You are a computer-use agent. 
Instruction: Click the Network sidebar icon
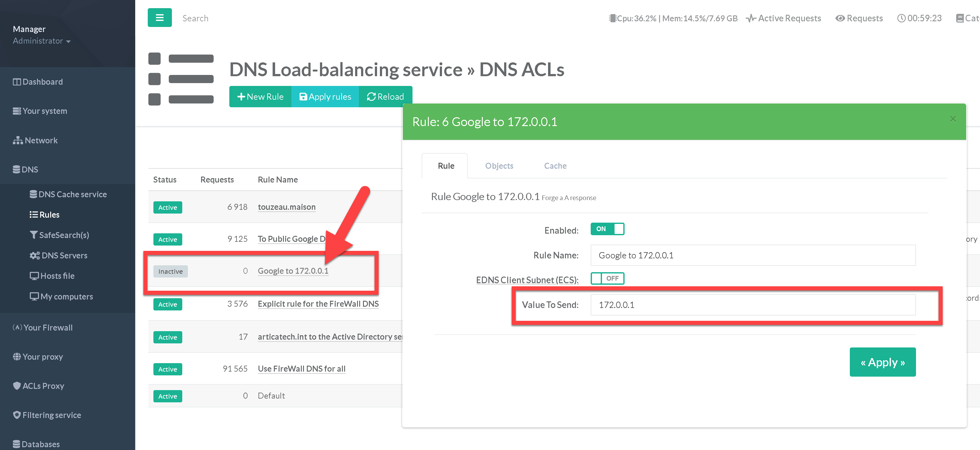(x=18, y=140)
